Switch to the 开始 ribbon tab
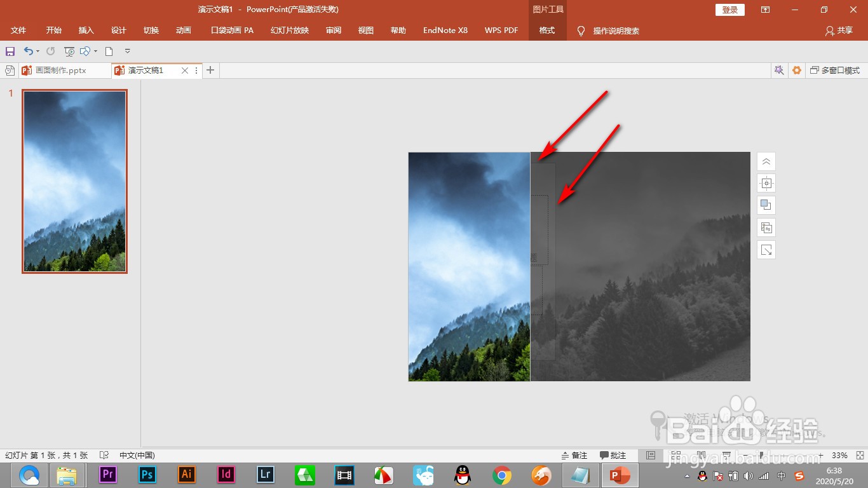 [x=54, y=30]
